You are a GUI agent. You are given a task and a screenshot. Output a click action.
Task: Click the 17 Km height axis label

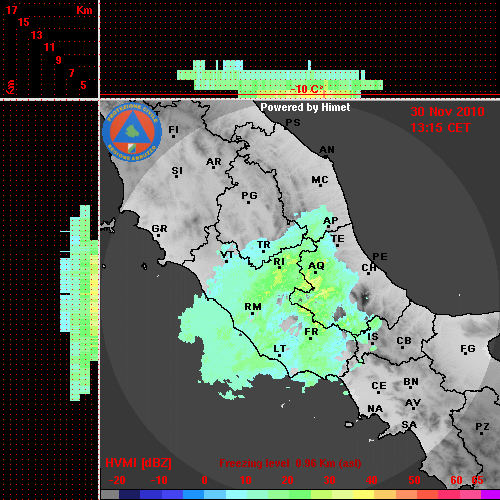[11, 10]
